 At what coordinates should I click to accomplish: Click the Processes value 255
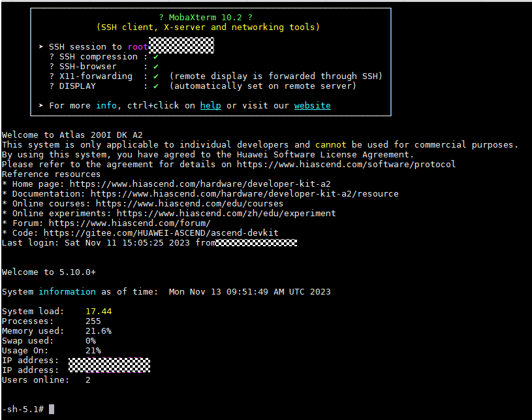click(x=93, y=321)
